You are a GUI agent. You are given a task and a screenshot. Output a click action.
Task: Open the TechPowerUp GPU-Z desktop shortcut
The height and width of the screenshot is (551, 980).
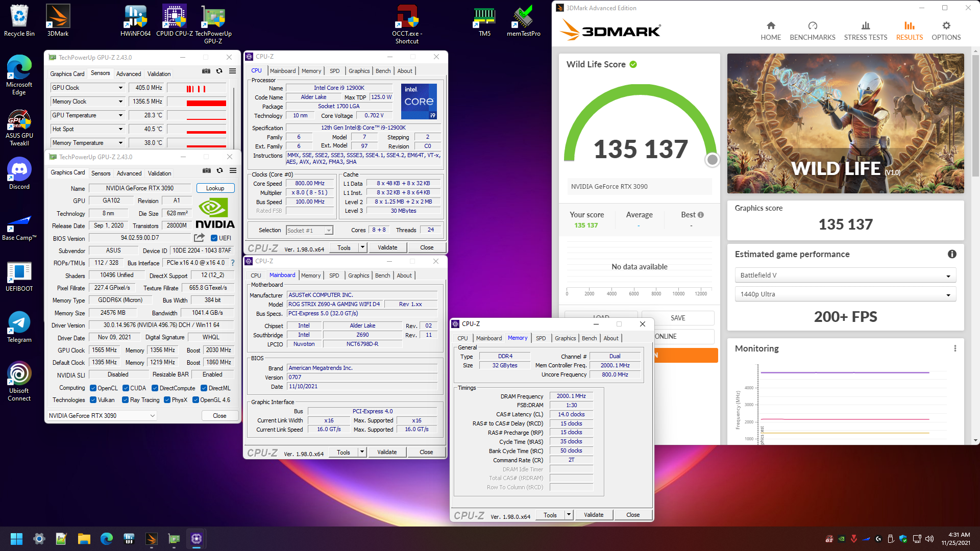point(213,24)
